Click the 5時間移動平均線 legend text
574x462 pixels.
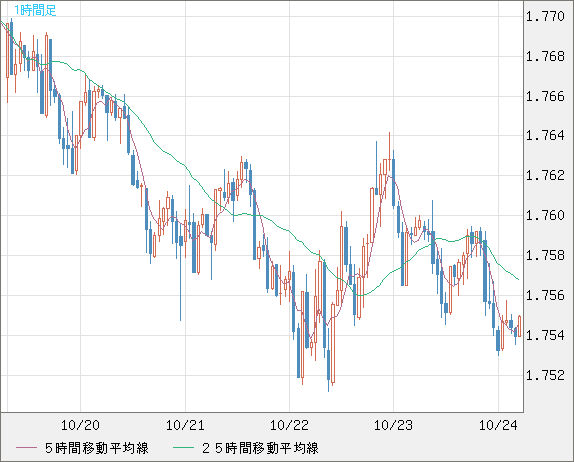97,448
